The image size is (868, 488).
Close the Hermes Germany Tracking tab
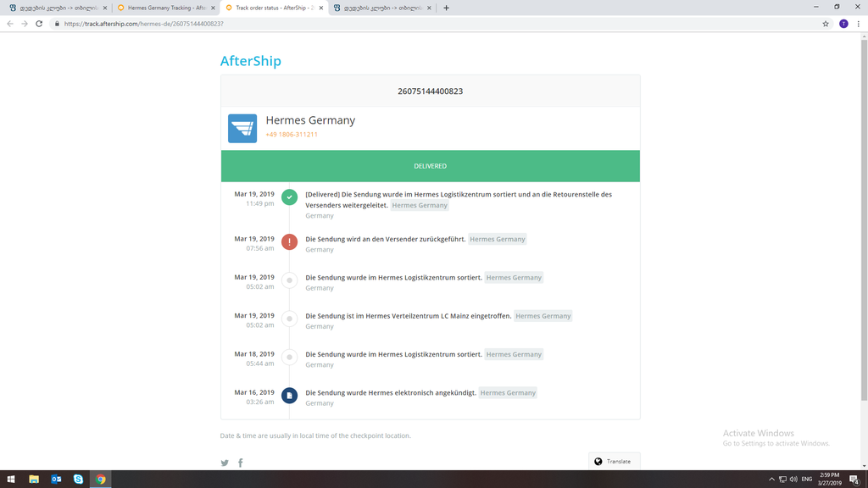point(213,8)
